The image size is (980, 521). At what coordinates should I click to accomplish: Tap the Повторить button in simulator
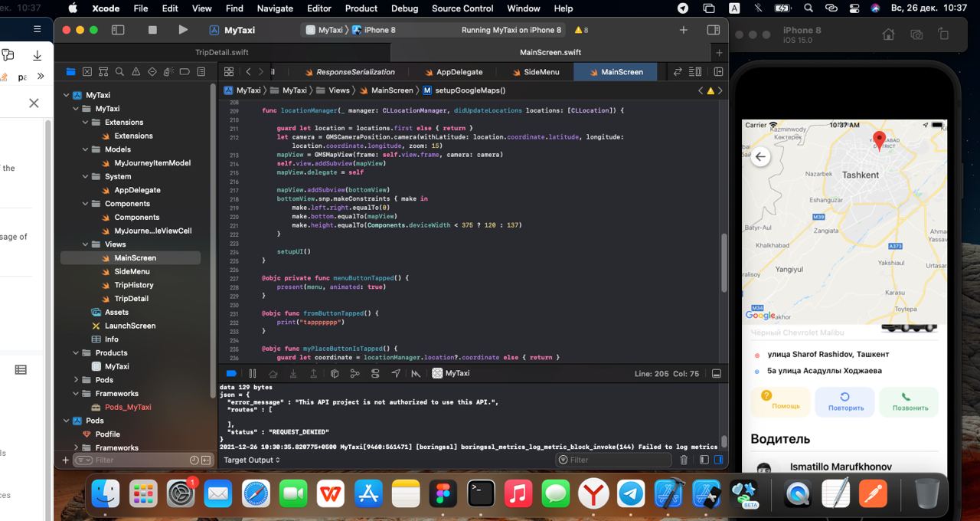(845, 401)
